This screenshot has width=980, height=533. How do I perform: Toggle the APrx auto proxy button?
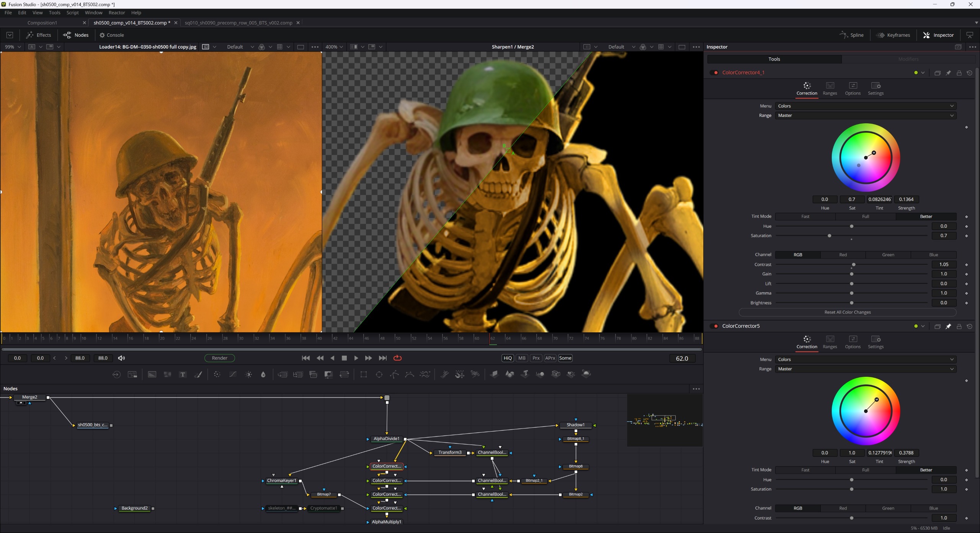(550, 358)
